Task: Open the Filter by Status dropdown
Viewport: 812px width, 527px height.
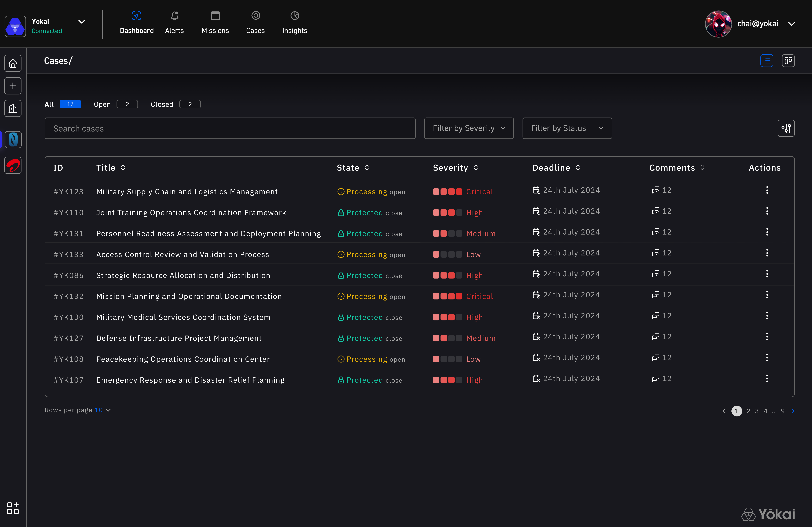Action: pos(567,128)
